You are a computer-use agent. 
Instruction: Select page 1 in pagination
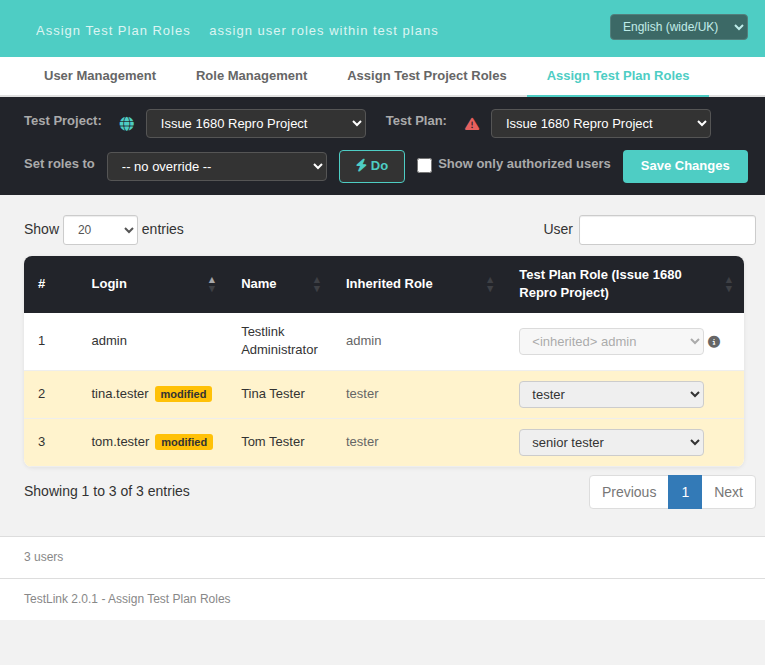coord(685,492)
